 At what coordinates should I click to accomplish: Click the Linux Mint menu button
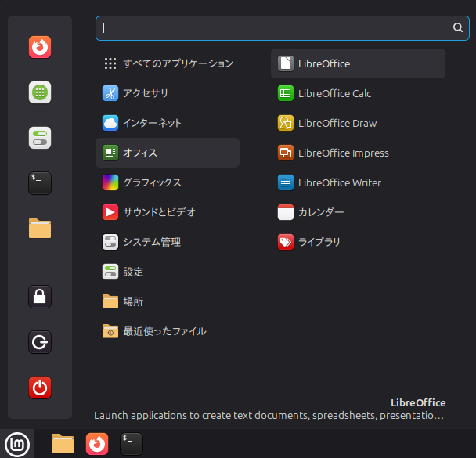[17, 445]
